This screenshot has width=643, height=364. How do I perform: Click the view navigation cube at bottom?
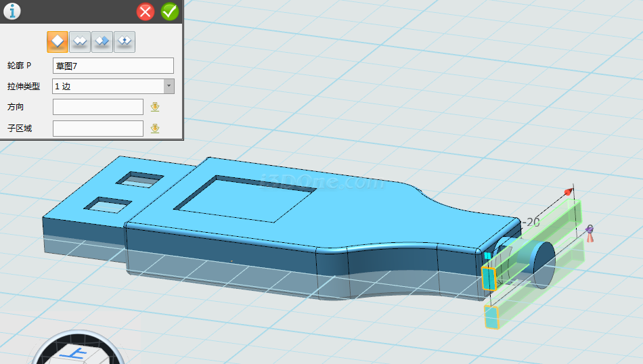pos(78,350)
